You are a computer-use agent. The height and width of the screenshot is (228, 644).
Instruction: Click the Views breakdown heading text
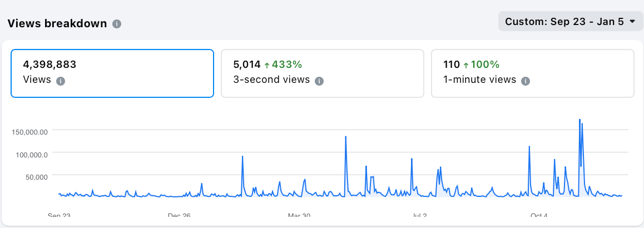[x=57, y=24]
